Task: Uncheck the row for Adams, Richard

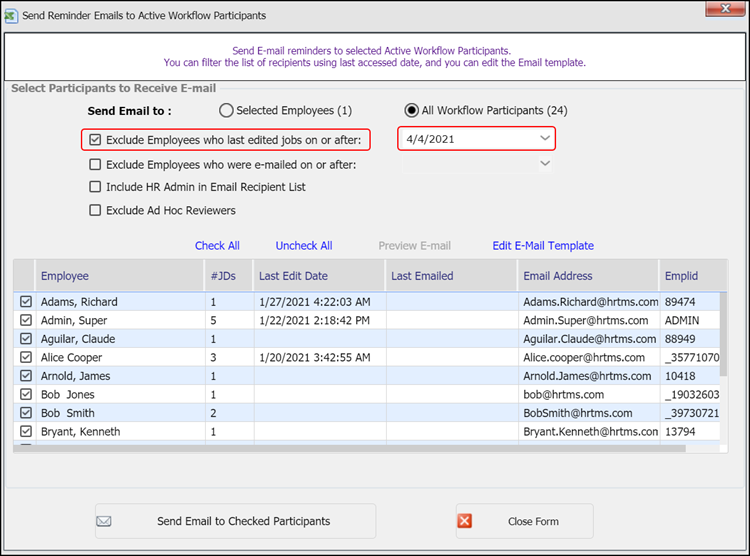Action: (x=25, y=302)
